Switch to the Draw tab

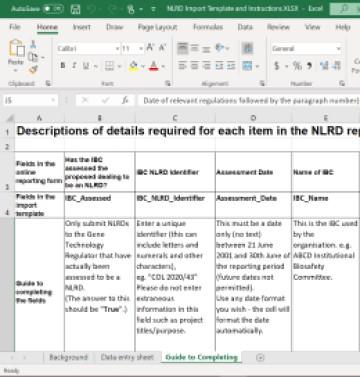click(114, 27)
